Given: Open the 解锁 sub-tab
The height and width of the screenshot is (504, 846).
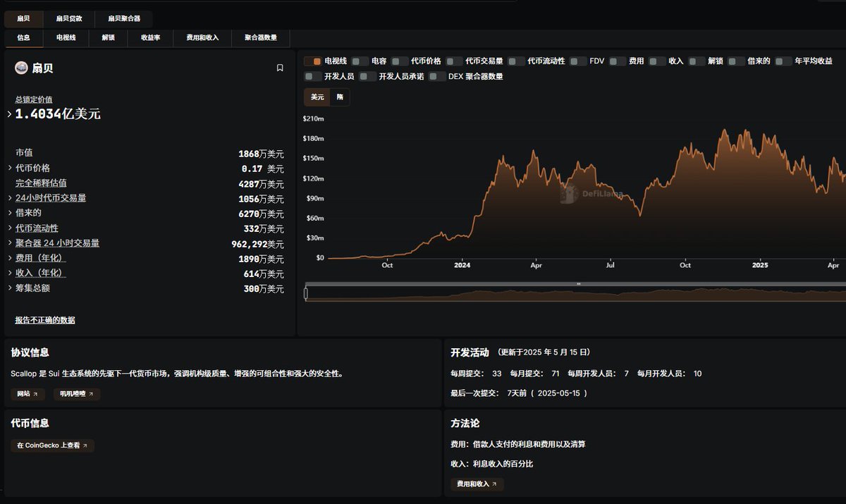Looking at the screenshot, I should tap(108, 37).
